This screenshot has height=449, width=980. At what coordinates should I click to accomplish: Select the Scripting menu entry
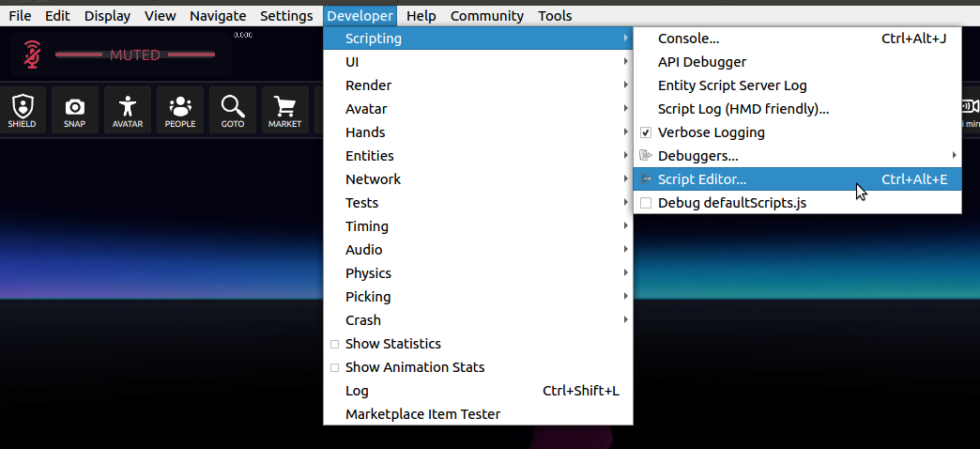pyautogui.click(x=478, y=39)
